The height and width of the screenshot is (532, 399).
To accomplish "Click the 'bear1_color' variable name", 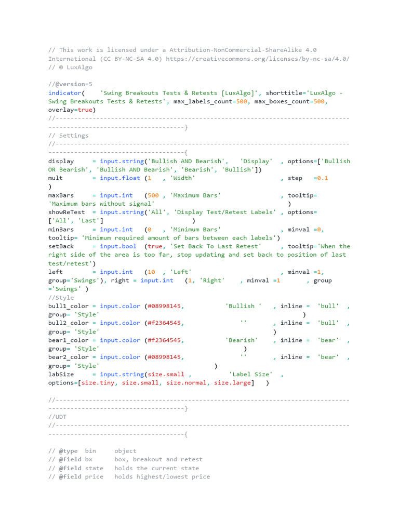I will point(68,340).
